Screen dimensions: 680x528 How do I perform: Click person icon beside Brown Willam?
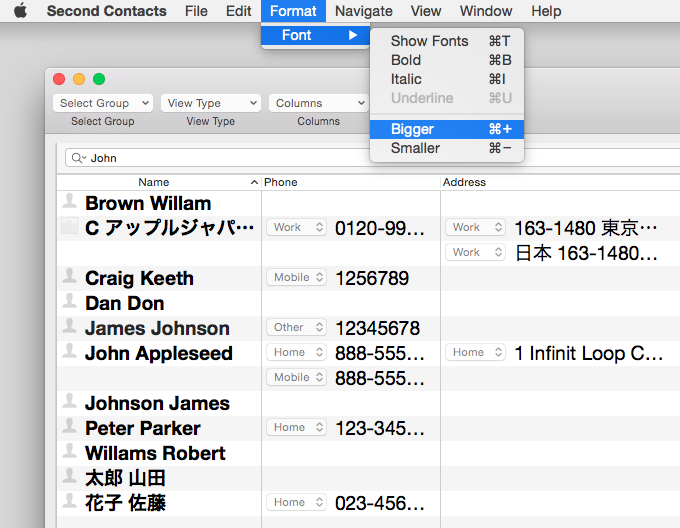point(69,201)
